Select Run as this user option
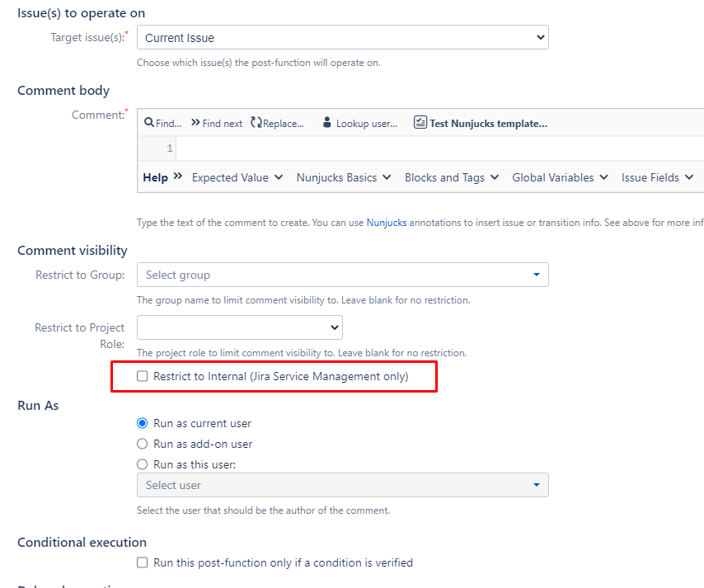The height and width of the screenshot is (588, 704). [x=143, y=464]
